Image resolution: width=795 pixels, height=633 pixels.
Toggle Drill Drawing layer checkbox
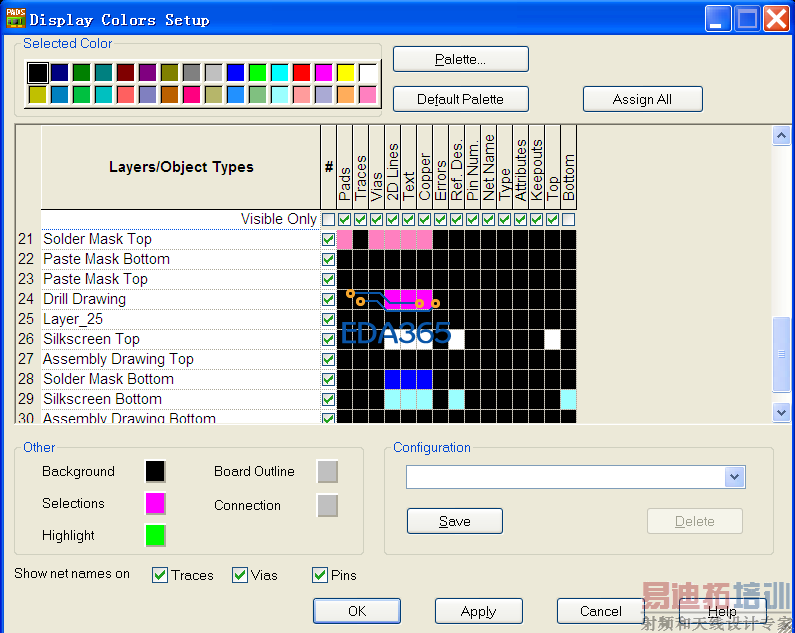pos(329,299)
